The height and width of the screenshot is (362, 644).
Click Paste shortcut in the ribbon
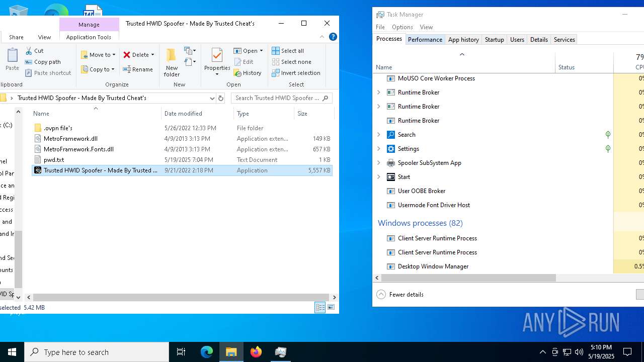(x=48, y=73)
